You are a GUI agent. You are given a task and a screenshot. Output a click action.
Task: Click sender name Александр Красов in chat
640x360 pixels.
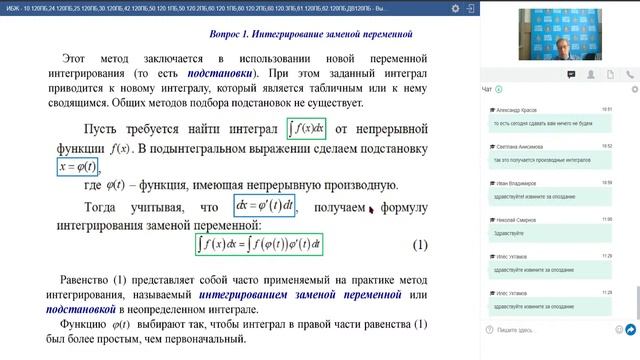[516, 110]
